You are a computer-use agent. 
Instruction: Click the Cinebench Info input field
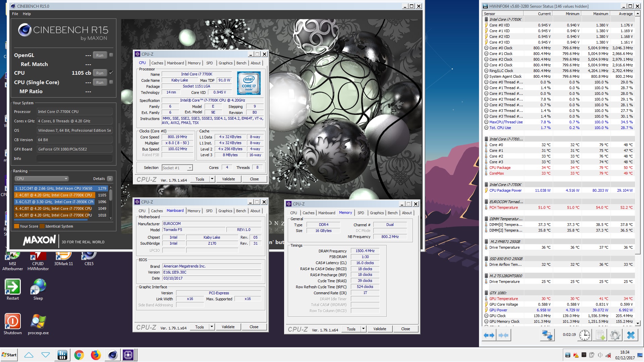[x=74, y=159]
